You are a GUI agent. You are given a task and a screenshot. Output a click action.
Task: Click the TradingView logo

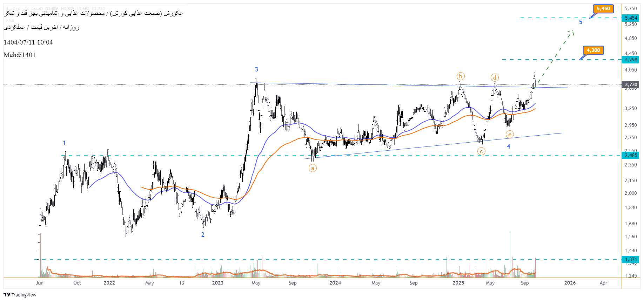20,295
